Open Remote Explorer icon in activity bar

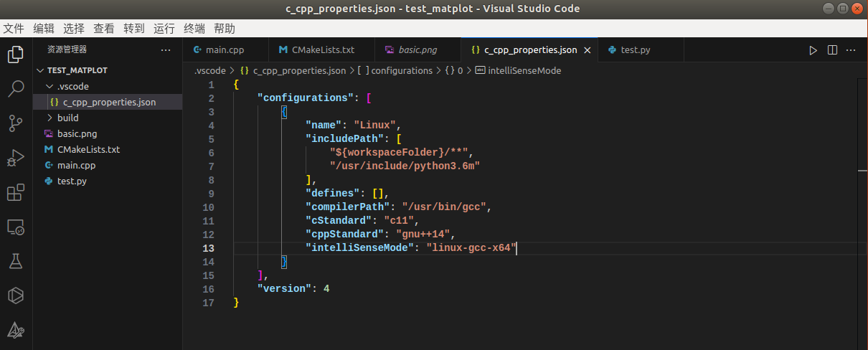[16, 227]
